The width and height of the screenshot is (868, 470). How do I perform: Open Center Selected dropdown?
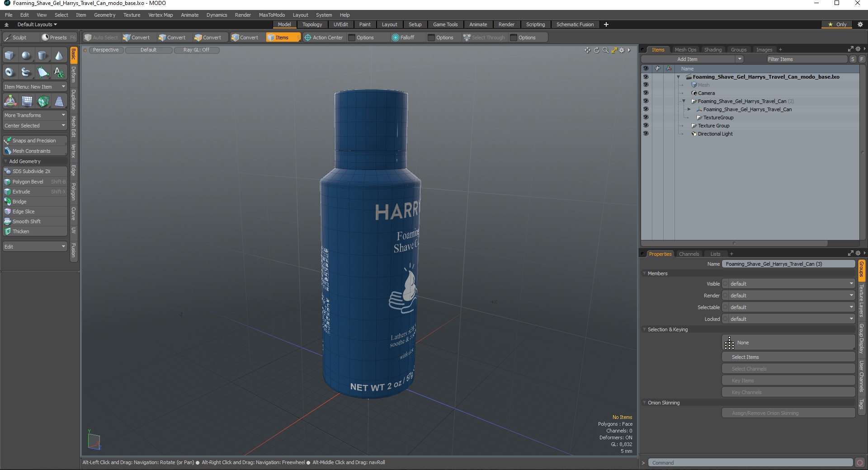[x=35, y=126]
